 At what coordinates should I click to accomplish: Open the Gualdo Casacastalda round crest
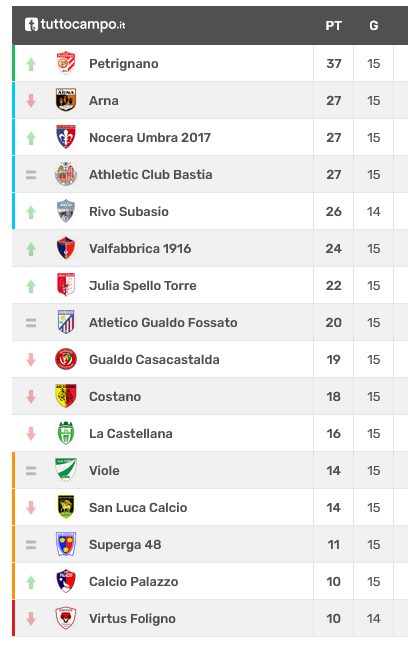coord(66,359)
